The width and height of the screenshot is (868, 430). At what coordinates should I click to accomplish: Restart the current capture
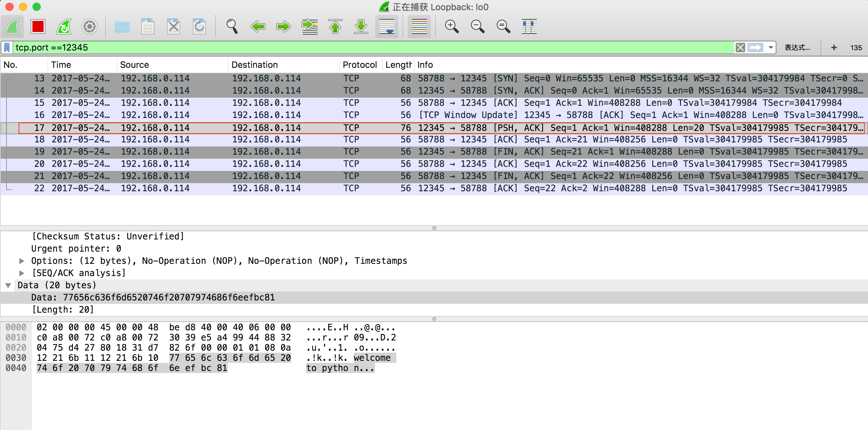64,26
